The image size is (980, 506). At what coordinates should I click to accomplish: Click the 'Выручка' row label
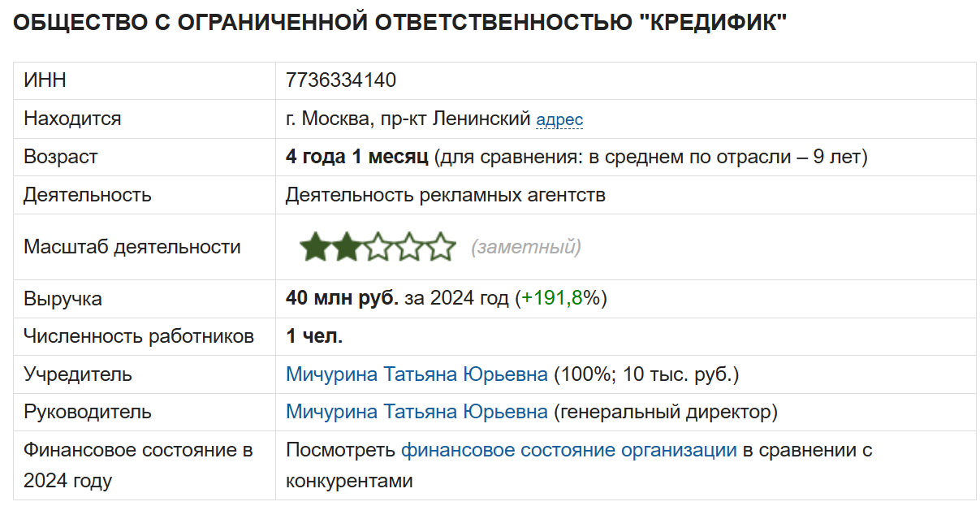pyautogui.click(x=63, y=299)
